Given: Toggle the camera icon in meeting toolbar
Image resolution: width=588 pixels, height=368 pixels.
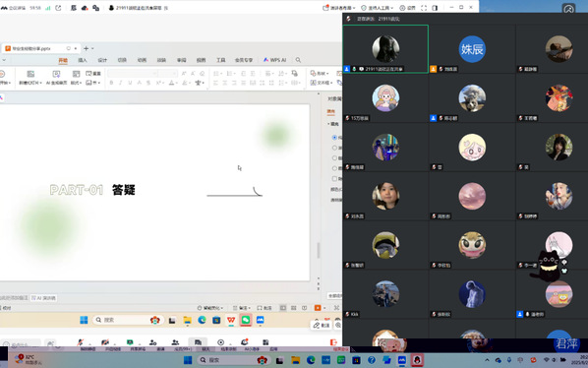Looking at the screenshot, I should click(105, 342).
